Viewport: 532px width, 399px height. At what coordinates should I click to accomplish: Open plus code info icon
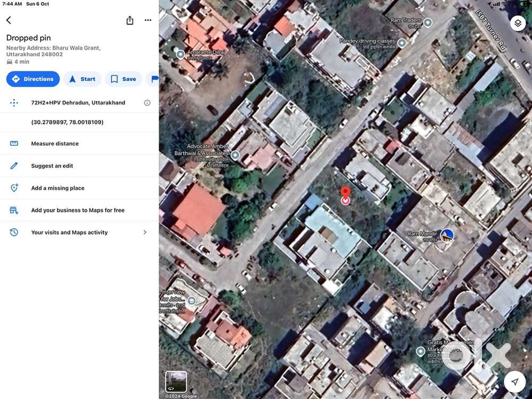147,103
